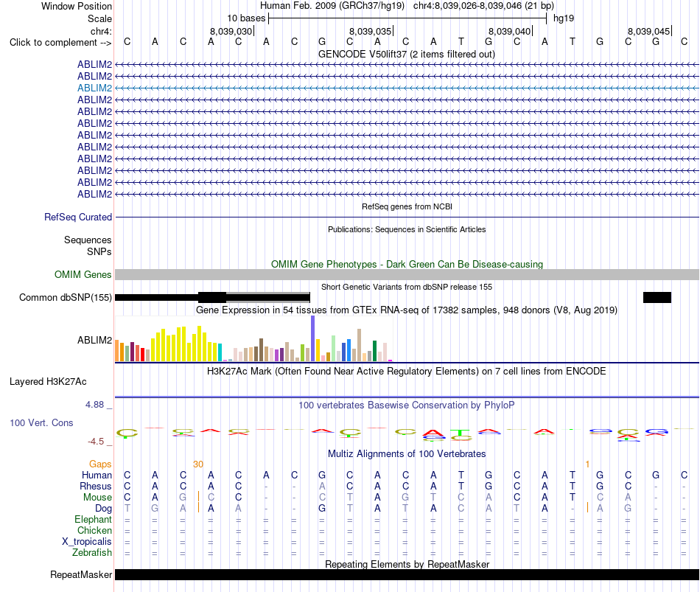
Task: Select the Chicken alignment row label
Action: pyautogui.click(x=94, y=530)
